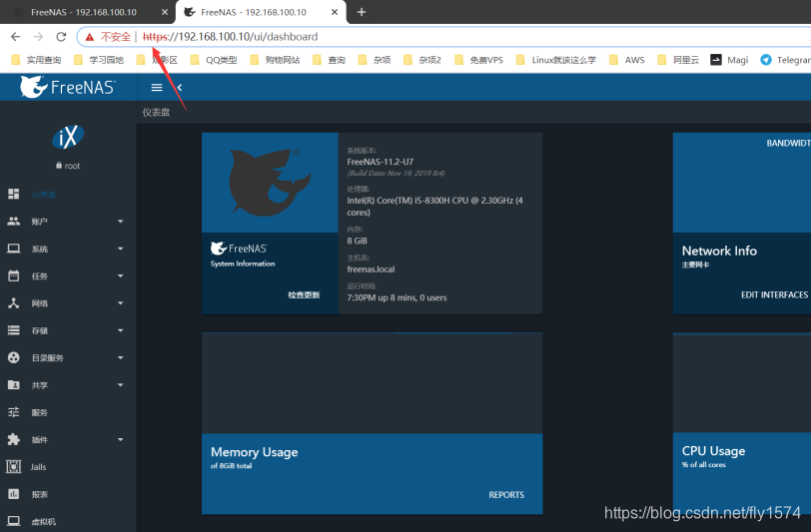Click the Magi bookmark icon
The height and width of the screenshot is (532, 811).
[716, 60]
